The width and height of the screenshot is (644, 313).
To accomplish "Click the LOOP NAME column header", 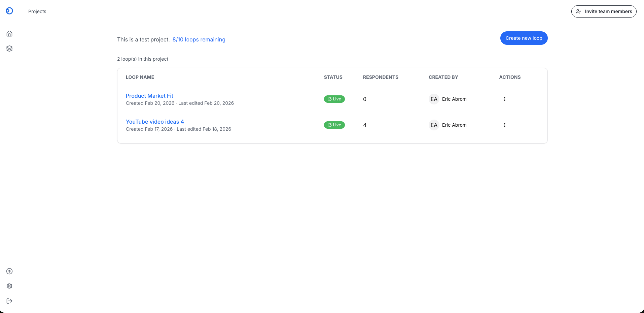I will [x=140, y=77].
